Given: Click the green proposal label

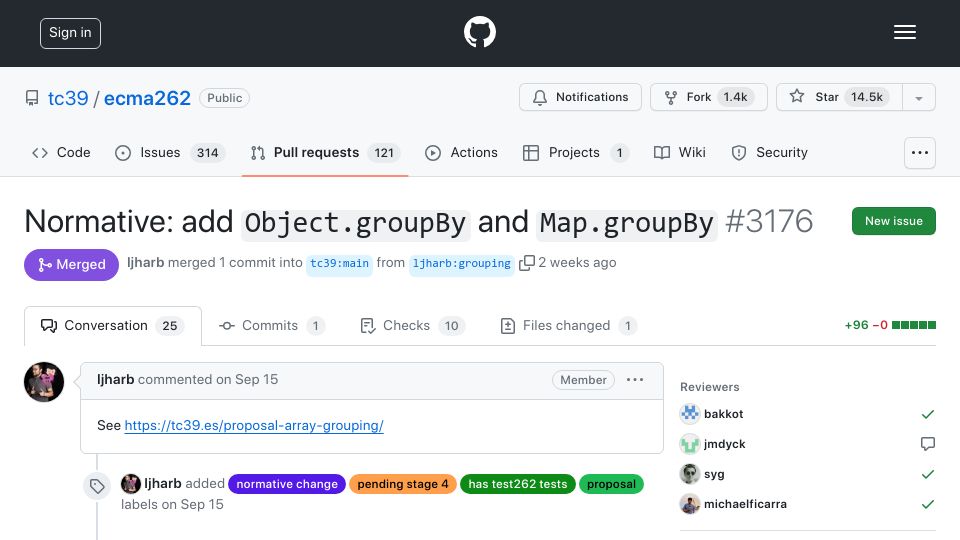Looking at the screenshot, I should tap(611, 484).
